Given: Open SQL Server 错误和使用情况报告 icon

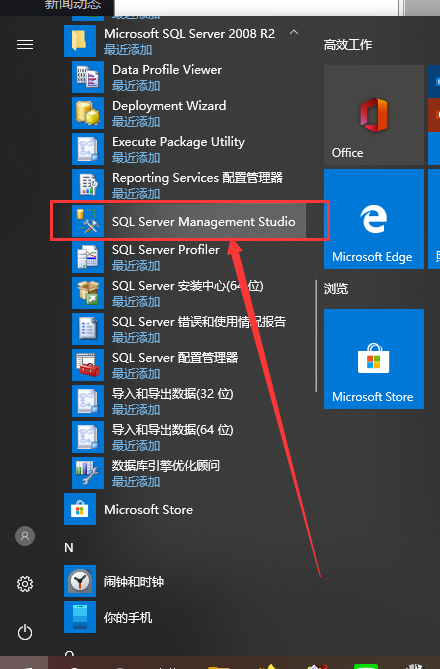Looking at the screenshot, I should pyautogui.click(x=88, y=329).
